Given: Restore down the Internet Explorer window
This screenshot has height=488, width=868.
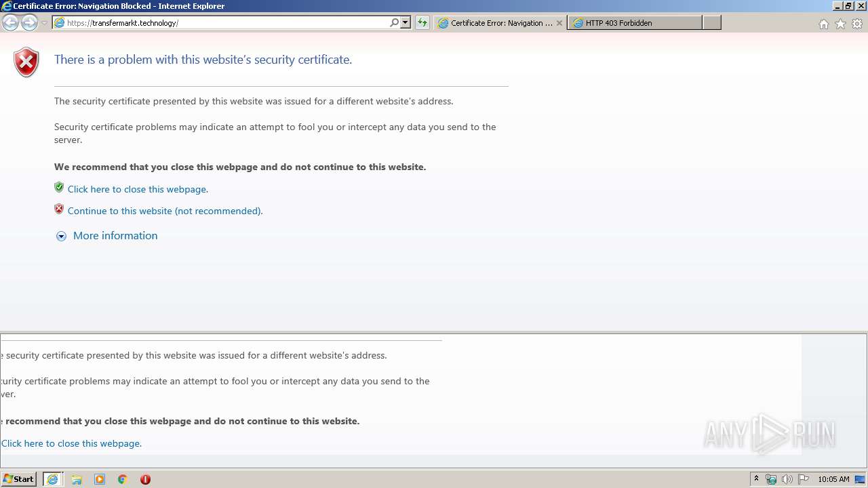Looking at the screenshot, I should pyautogui.click(x=848, y=6).
